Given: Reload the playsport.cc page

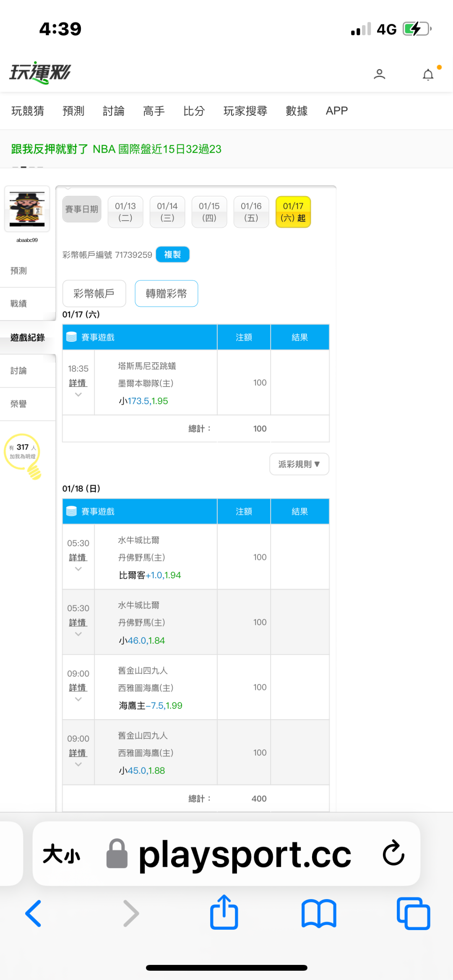Looking at the screenshot, I should click(x=393, y=853).
